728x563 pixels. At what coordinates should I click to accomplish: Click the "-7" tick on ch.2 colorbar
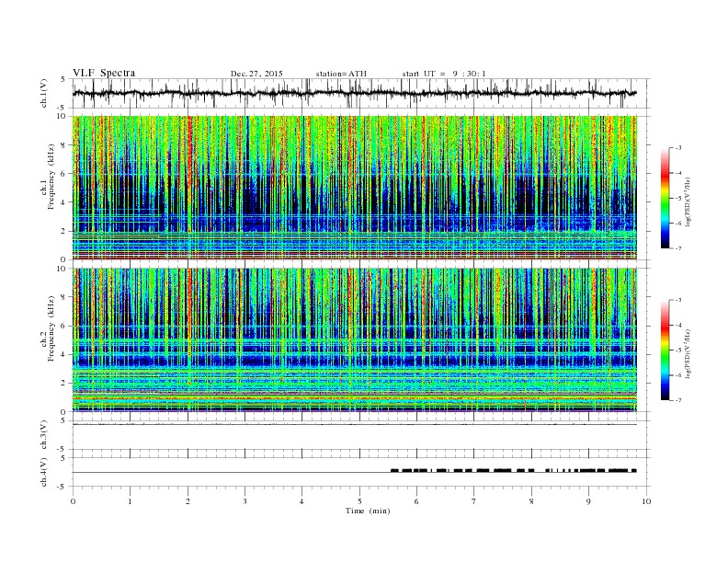tap(678, 400)
